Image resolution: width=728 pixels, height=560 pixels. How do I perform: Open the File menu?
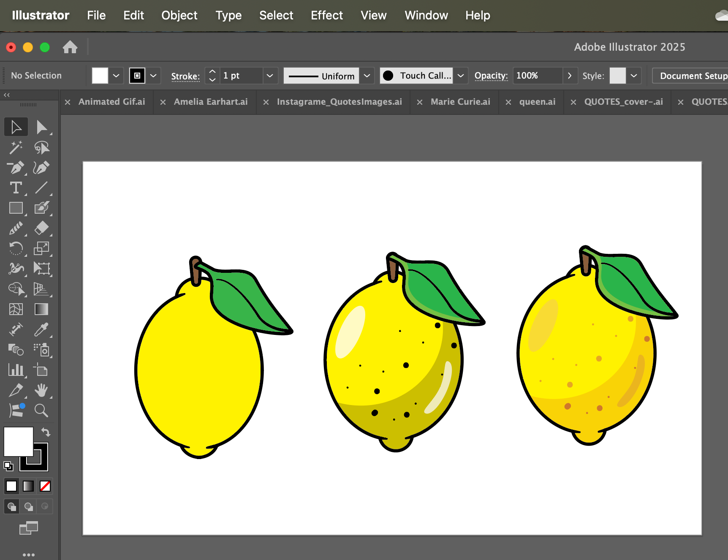pos(96,15)
